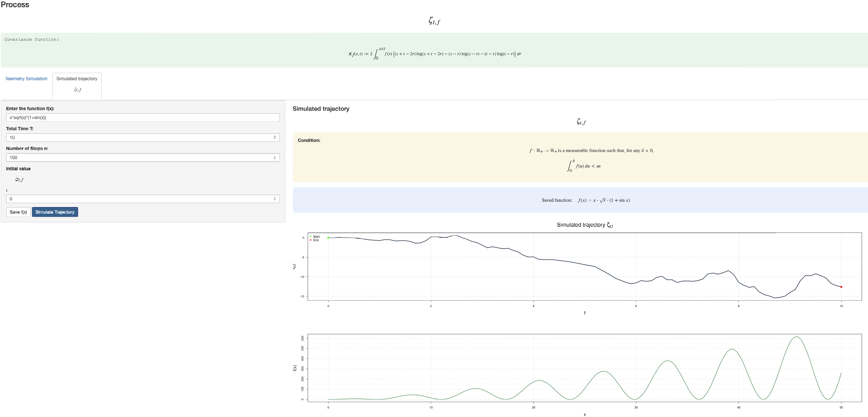Click the Start legend entry
Screen dimensions: 868x417
(x=316, y=236)
